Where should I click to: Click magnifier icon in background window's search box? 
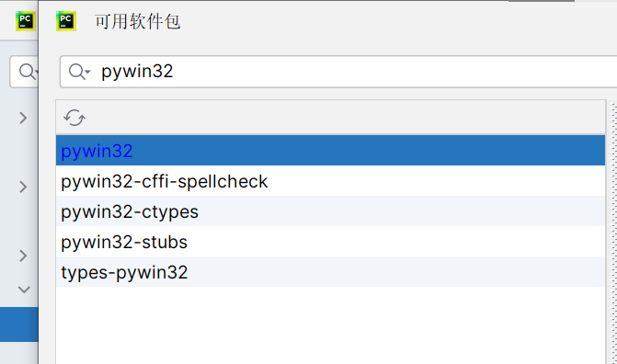click(28, 72)
